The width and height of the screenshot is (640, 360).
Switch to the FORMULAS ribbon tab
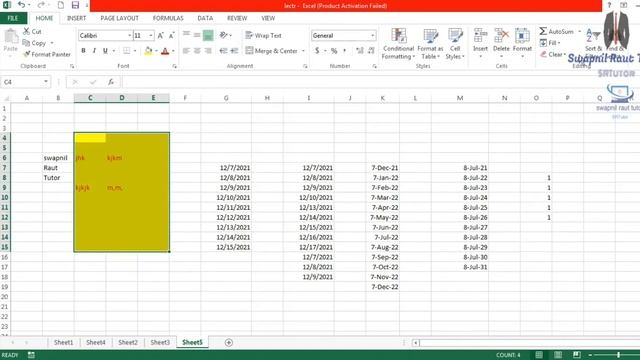168,18
